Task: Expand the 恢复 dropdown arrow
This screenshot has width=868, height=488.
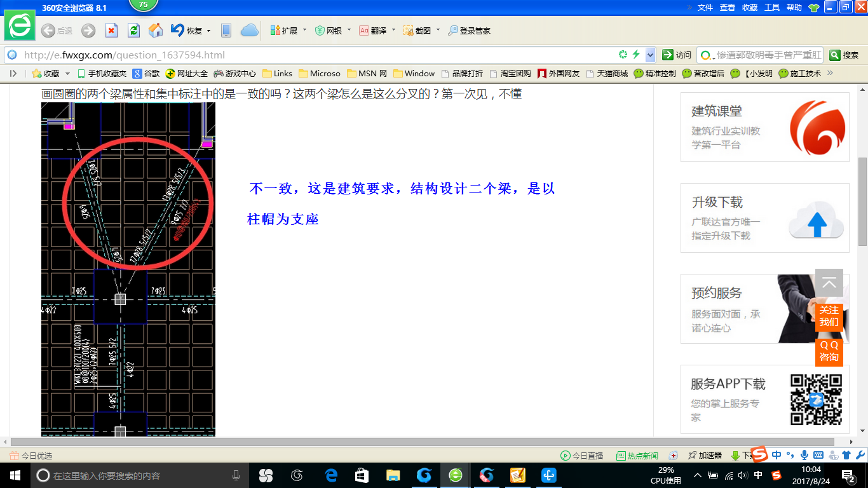Action: click(x=209, y=30)
